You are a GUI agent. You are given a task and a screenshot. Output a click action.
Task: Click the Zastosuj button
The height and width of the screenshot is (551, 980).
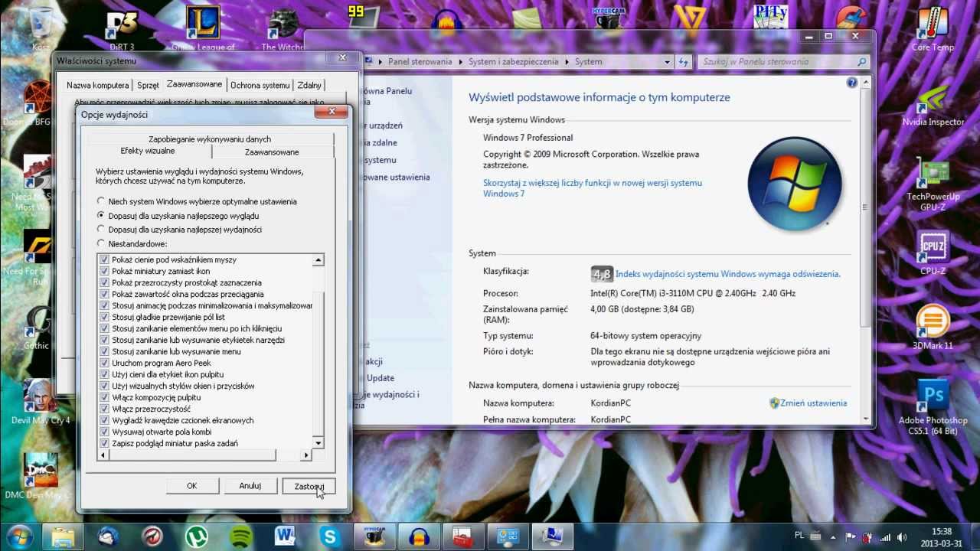(x=309, y=486)
